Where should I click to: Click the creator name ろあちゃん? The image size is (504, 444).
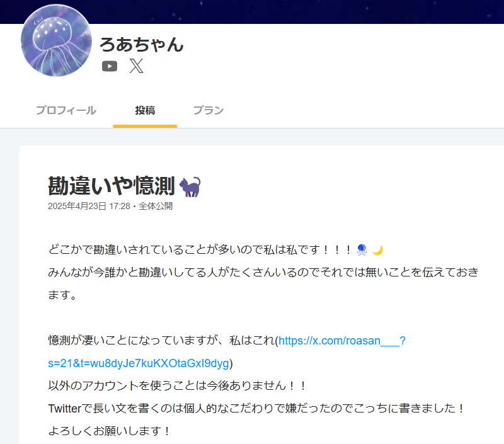[141, 44]
